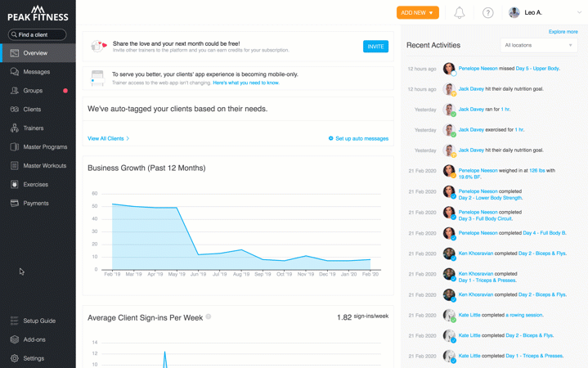Open the View All Clients link

(x=108, y=139)
